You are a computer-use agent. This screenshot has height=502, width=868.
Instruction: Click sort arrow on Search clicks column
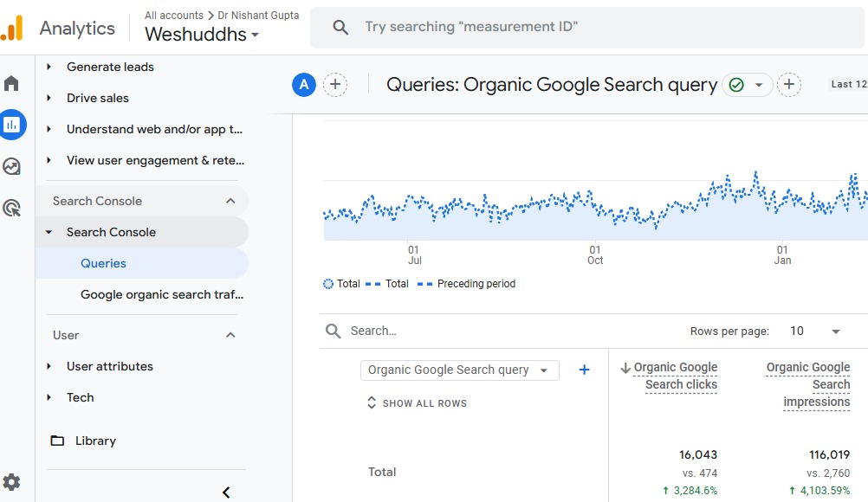pyautogui.click(x=625, y=368)
